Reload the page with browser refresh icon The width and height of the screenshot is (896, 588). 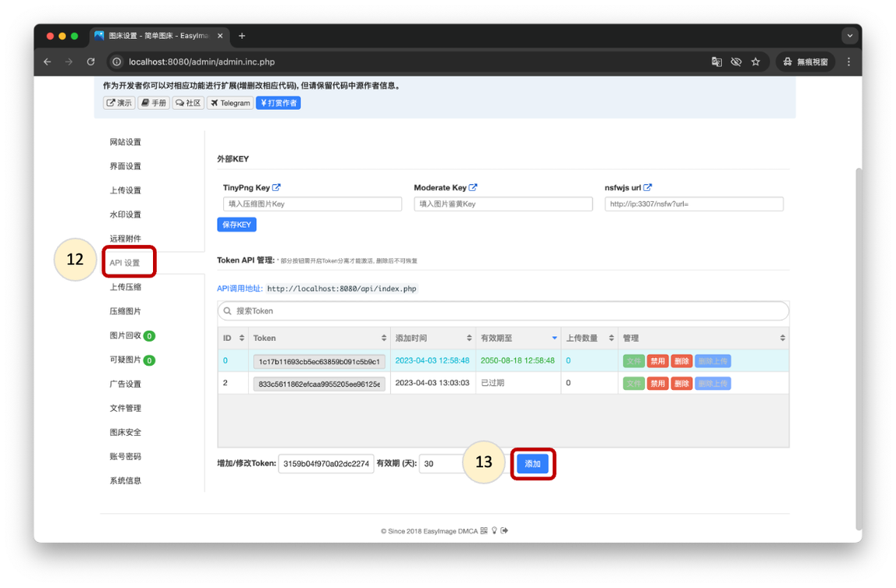91,62
